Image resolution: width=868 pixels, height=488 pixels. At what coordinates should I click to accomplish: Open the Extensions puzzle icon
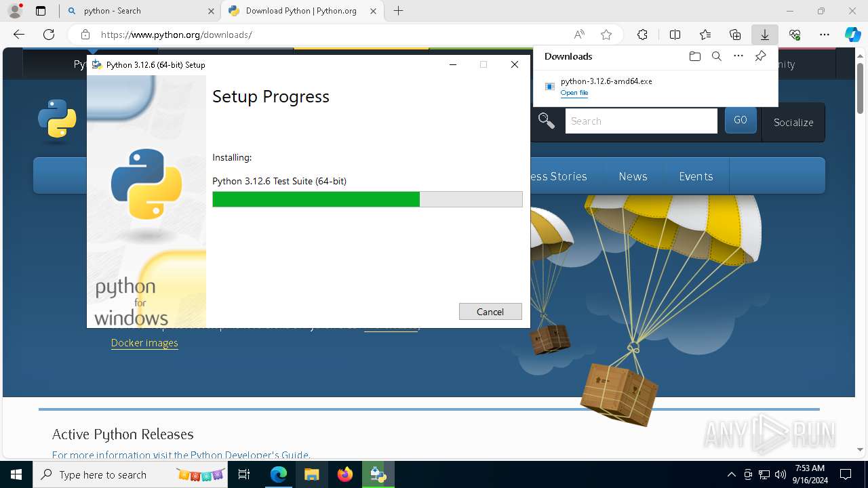(642, 35)
